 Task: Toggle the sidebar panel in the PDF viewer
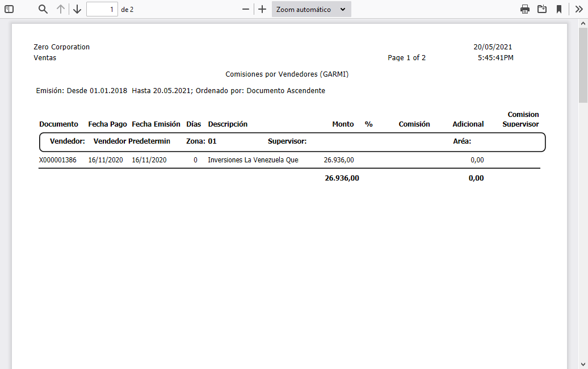coord(8,9)
